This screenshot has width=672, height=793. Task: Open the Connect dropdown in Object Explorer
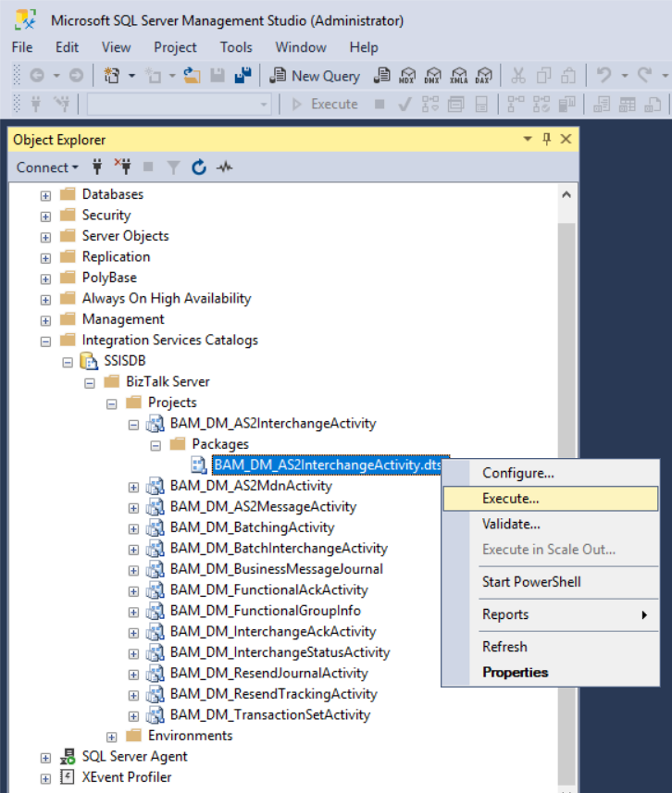pyautogui.click(x=47, y=167)
